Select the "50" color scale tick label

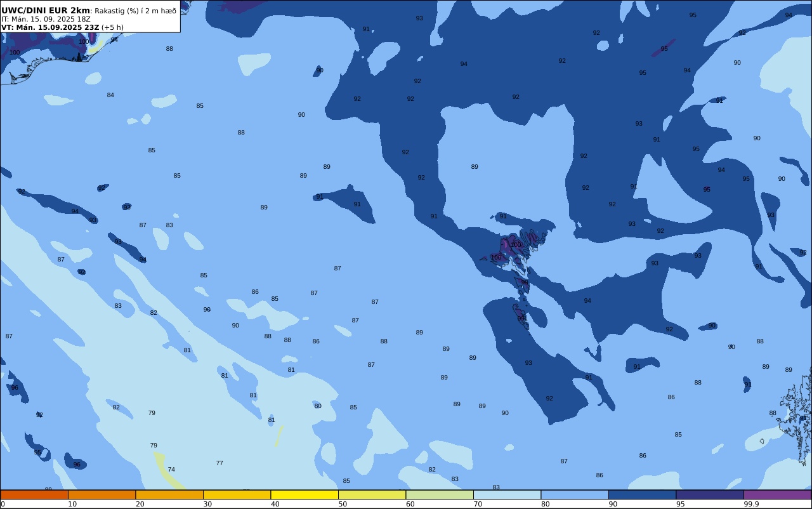(343, 504)
